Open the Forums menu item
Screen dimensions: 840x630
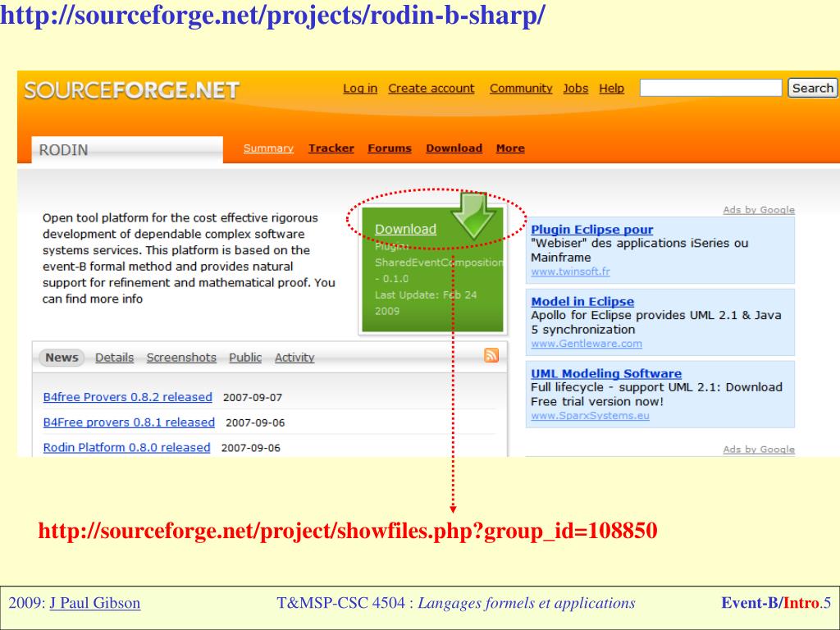tap(390, 148)
